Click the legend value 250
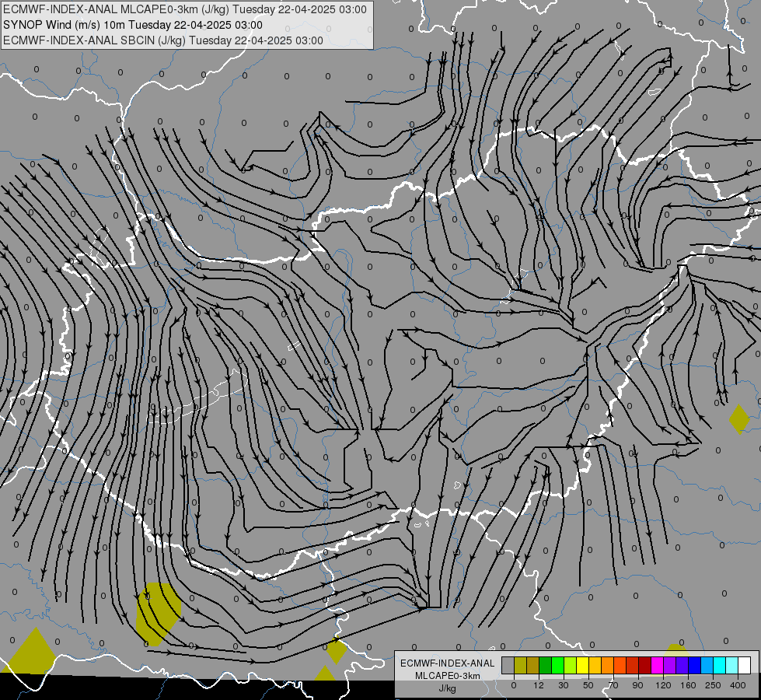 713,685
